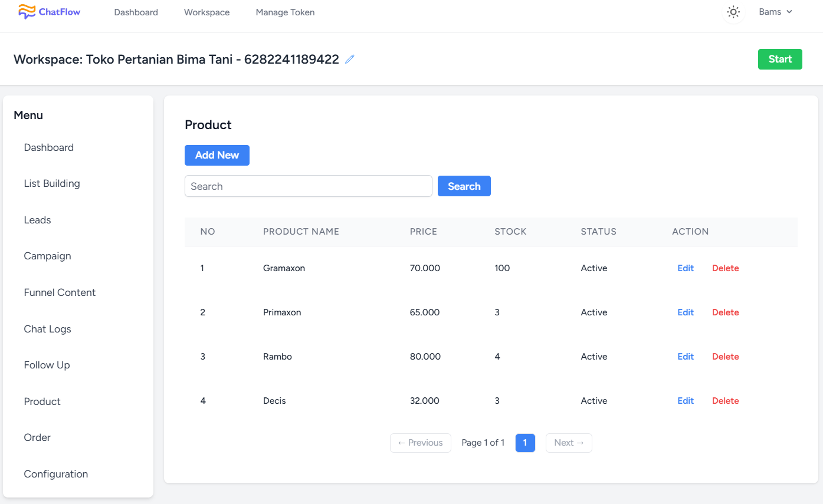Delete the Decis product
The image size is (823, 504).
[726, 401]
